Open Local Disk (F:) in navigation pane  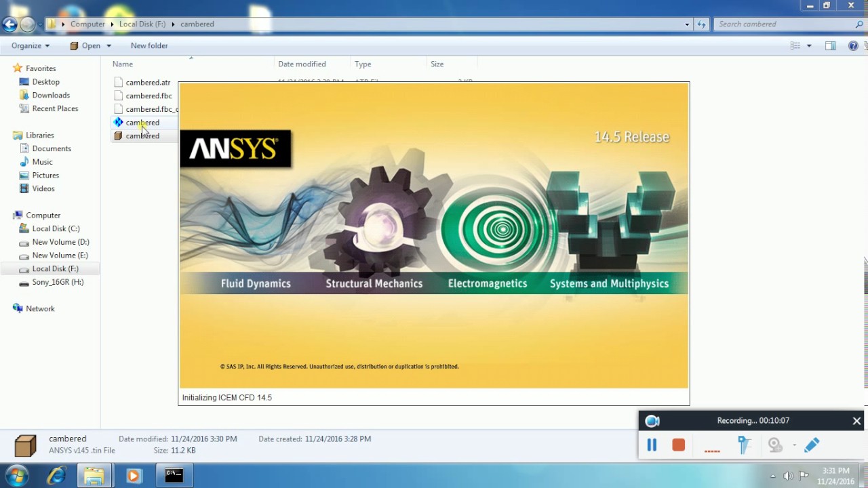(x=55, y=269)
